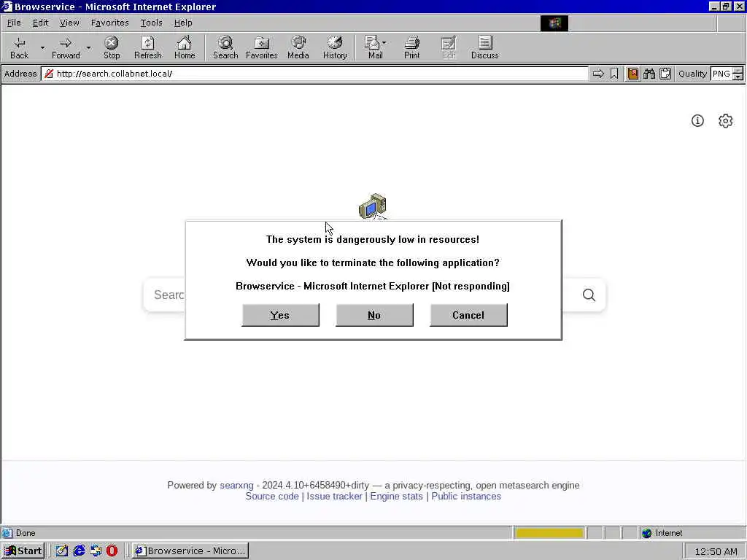Screen dimensions: 747x560
Task: Click the yellow progress bar in status bar
Action: coord(549,533)
